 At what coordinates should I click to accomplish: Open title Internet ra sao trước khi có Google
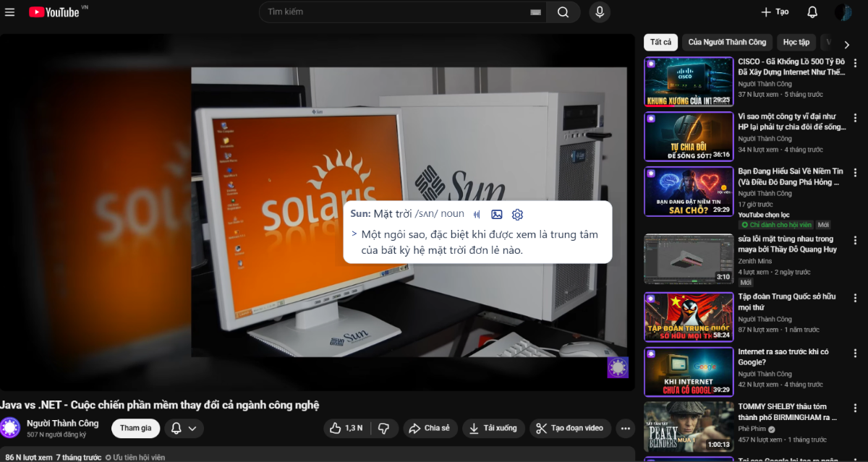pyautogui.click(x=783, y=357)
